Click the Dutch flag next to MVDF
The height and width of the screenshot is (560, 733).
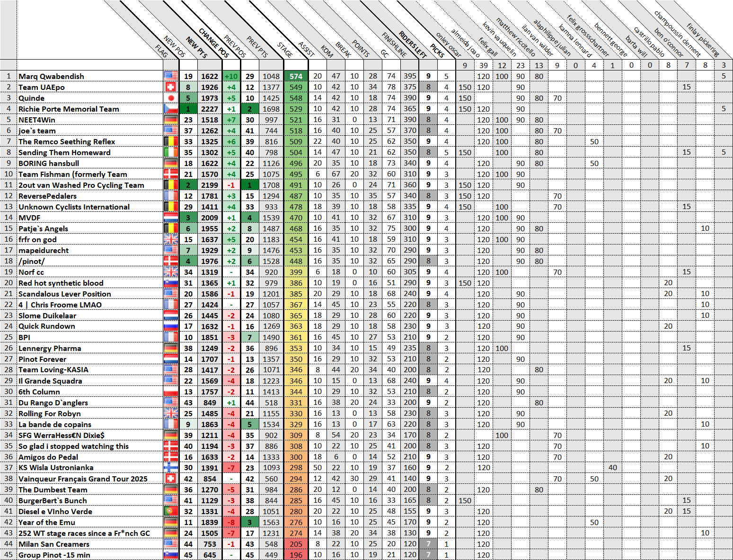coord(171,218)
